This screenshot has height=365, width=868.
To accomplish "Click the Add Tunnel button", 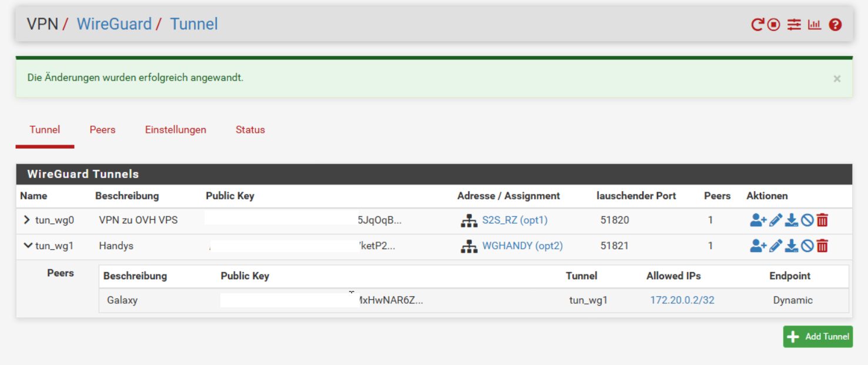I will (817, 337).
